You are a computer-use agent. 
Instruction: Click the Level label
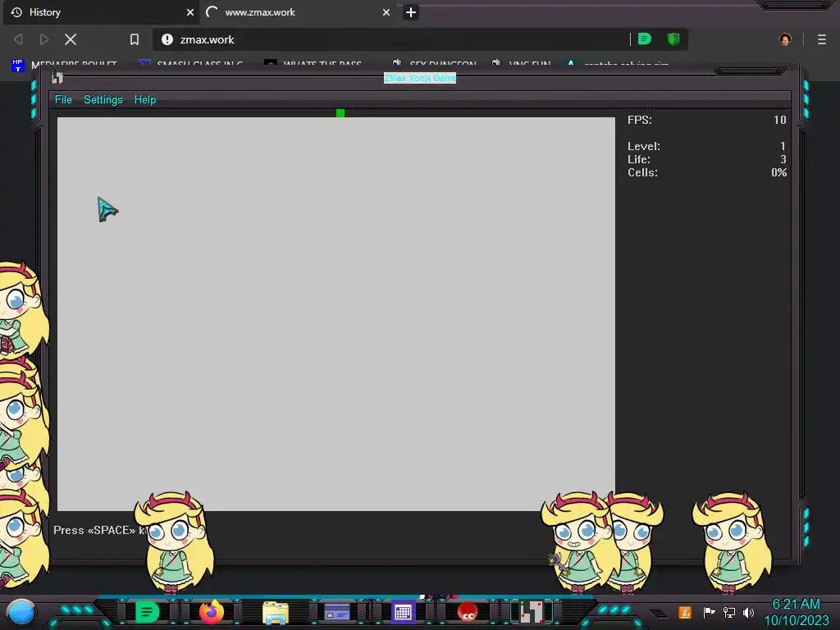click(x=644, y=146)
